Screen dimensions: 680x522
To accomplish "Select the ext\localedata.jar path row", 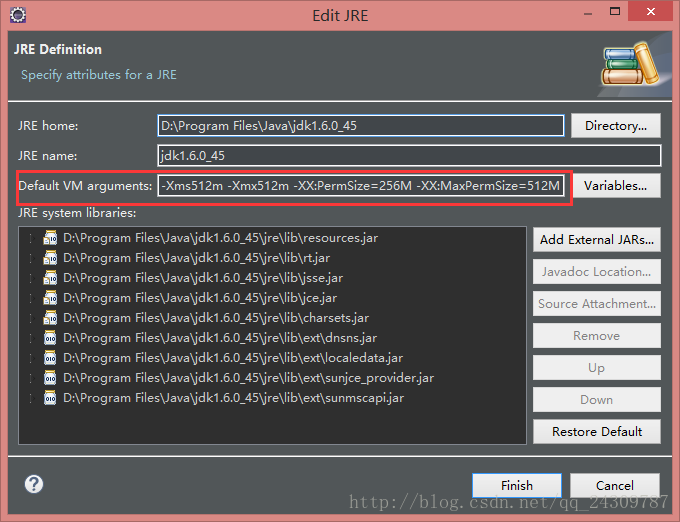I will coord(233,358).
